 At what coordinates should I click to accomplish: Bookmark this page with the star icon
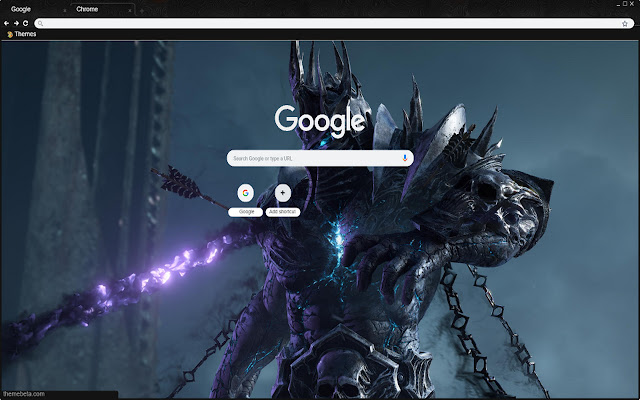[x=624, y=24]
